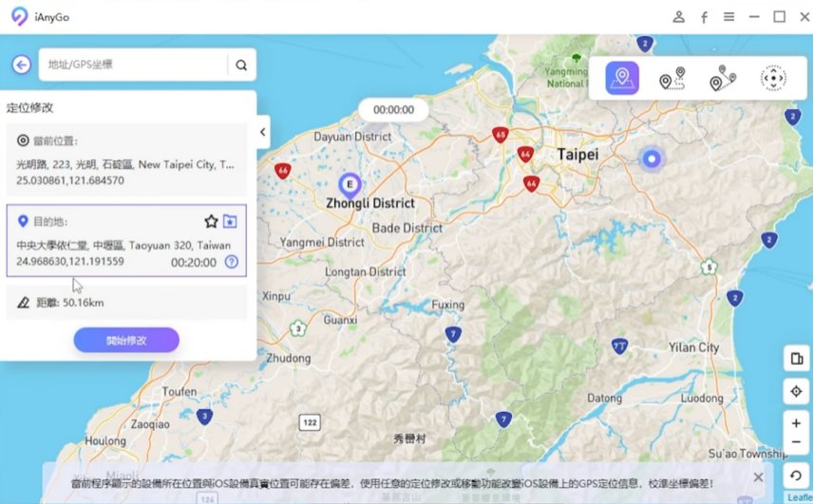Dismiss the bottom notice banner

click(757, 477)
